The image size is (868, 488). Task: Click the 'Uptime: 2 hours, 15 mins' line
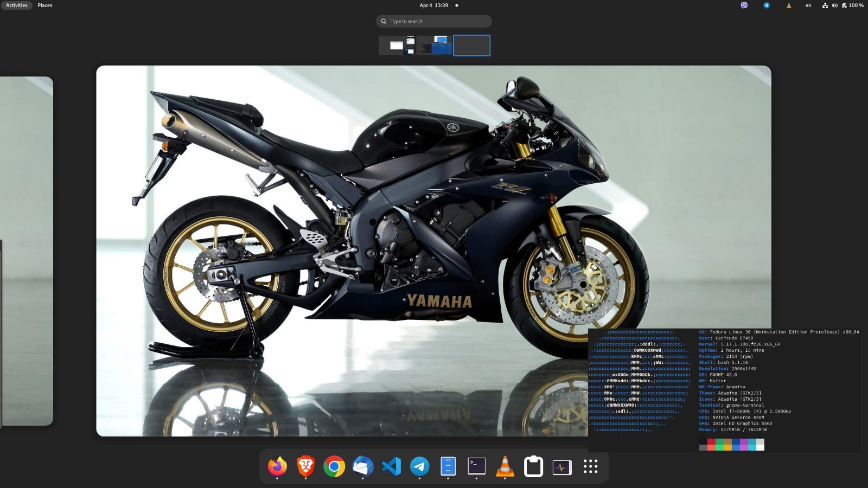pyautogui.click(x=731, y=350)
